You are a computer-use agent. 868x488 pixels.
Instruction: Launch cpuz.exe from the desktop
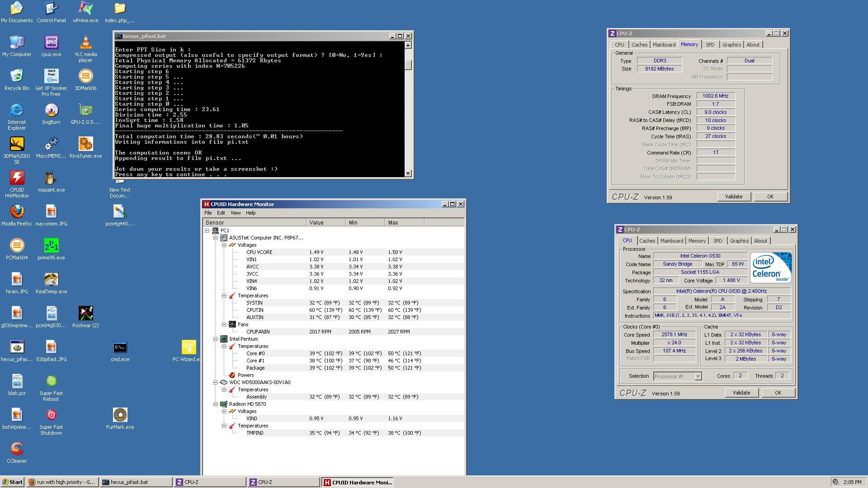(x=51, y=46)
